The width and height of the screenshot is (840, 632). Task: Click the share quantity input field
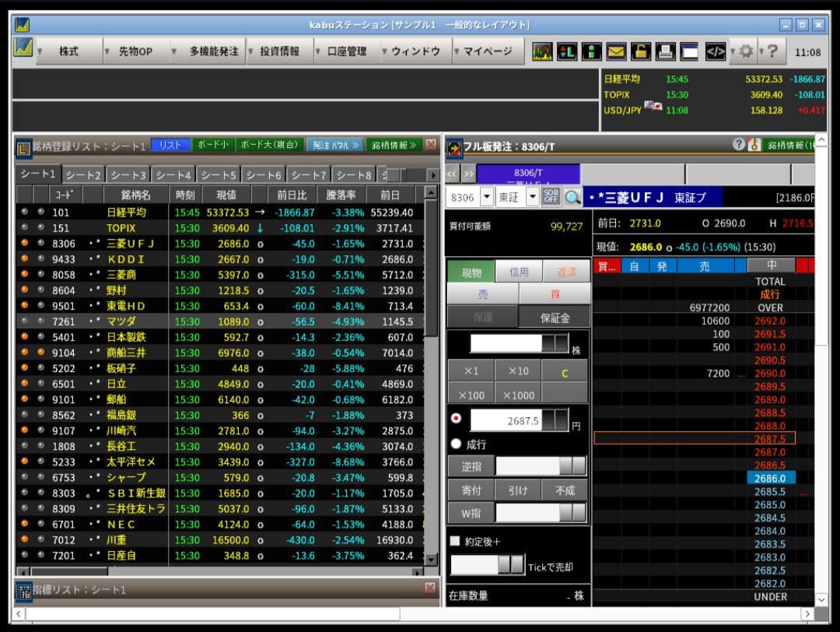(506, 343)
